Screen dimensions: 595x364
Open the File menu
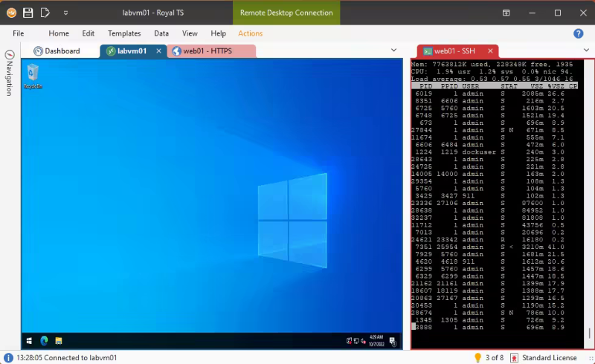coord(19,33)
